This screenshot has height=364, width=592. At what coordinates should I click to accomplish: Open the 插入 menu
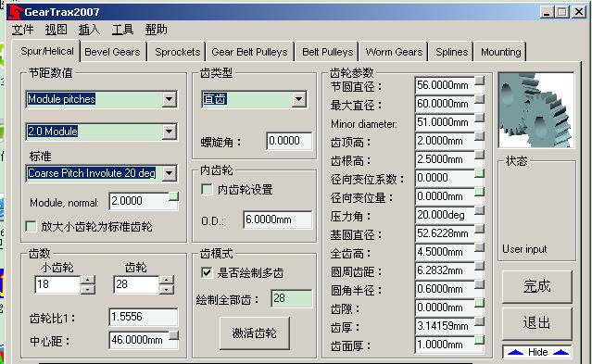[x=89, y=30]
